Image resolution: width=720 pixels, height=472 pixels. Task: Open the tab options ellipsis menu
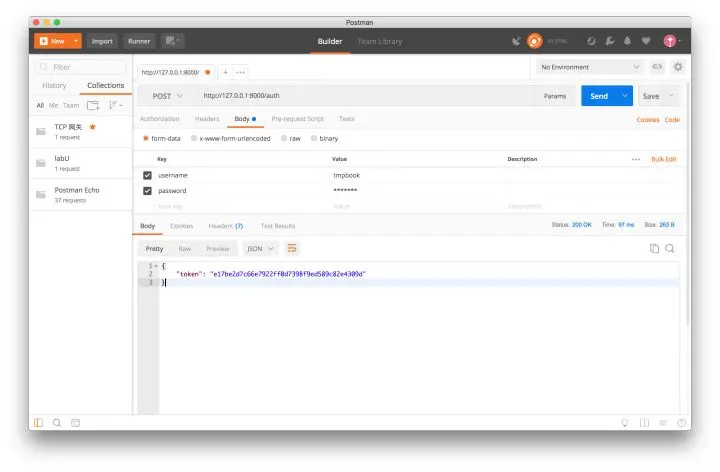240,73
